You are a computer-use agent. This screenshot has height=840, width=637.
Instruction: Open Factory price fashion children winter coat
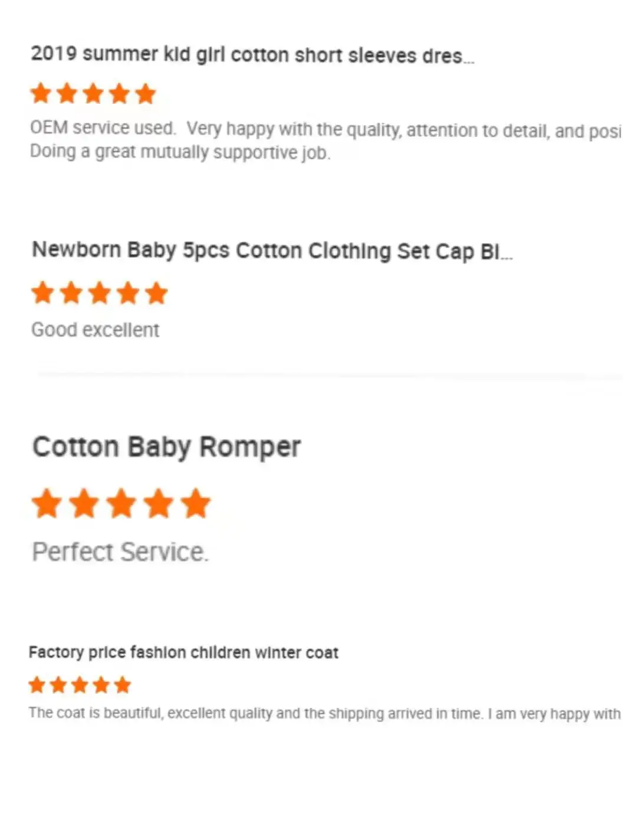click(183, 652)
